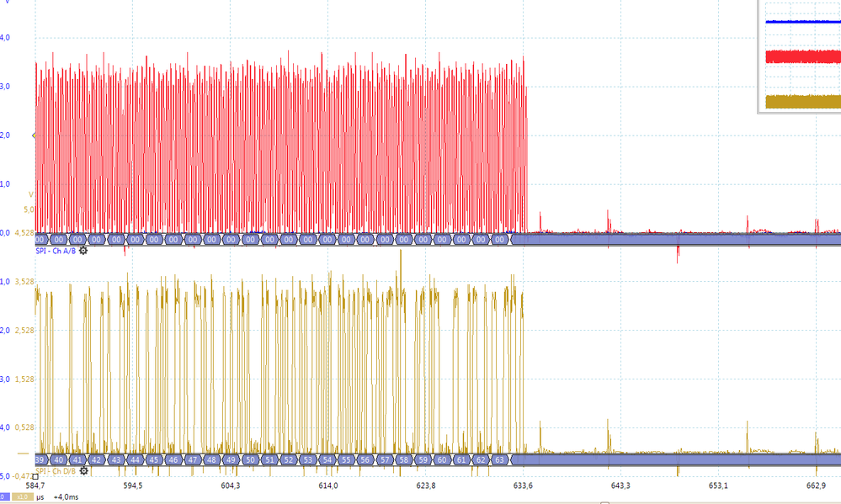Click time axis label 662,9

coord(816,485)
